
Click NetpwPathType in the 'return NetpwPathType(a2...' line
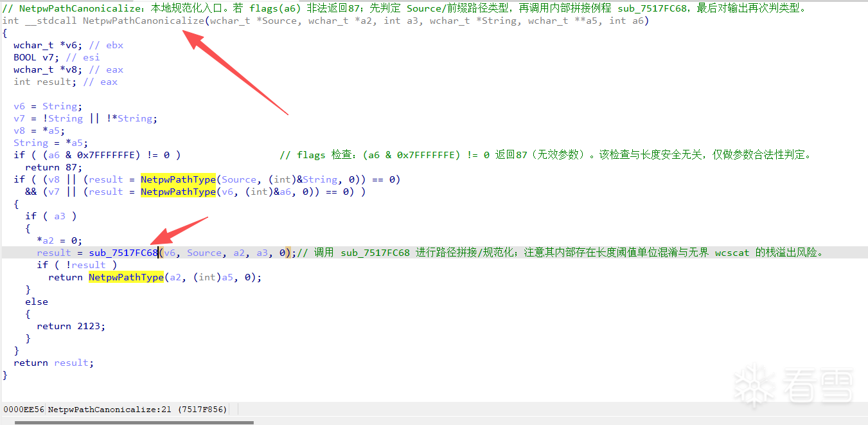coord(126,277)
